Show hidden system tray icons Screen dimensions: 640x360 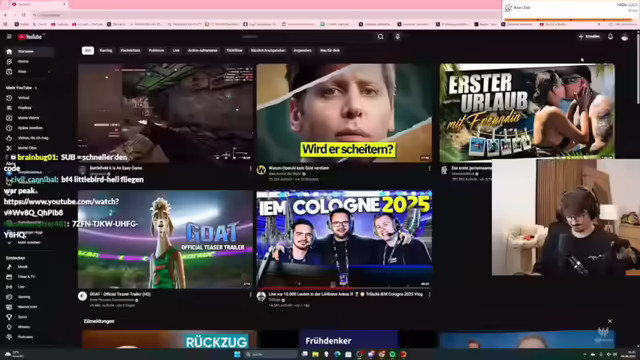point(584,354)
